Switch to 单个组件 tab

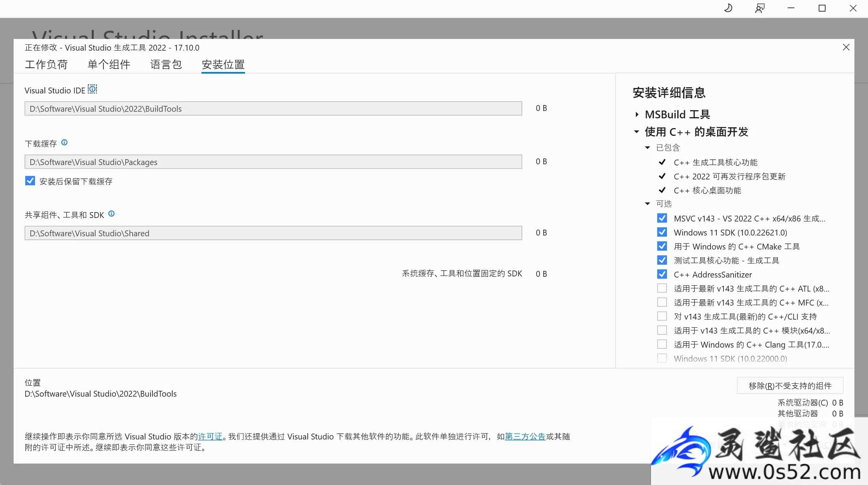click(109, 64)
